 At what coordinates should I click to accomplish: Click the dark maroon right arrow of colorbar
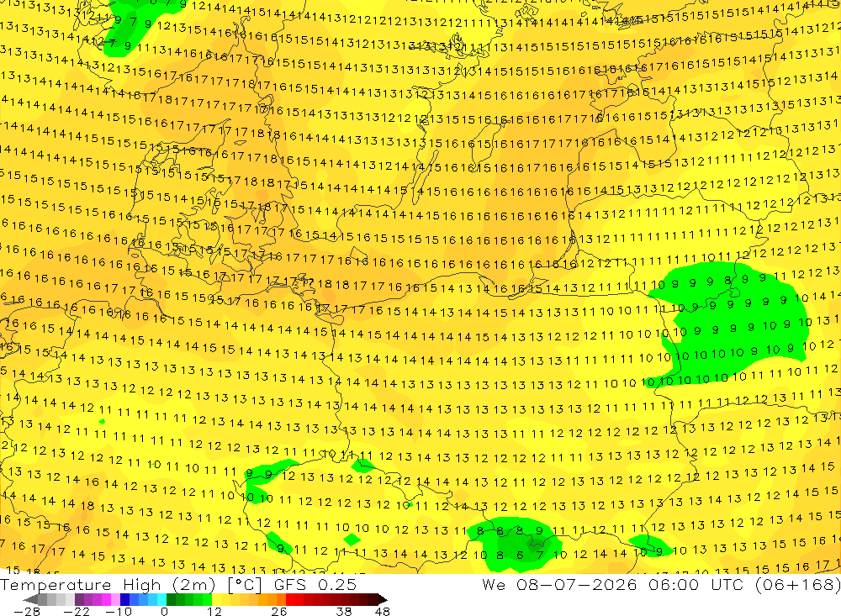coord(383,599)
